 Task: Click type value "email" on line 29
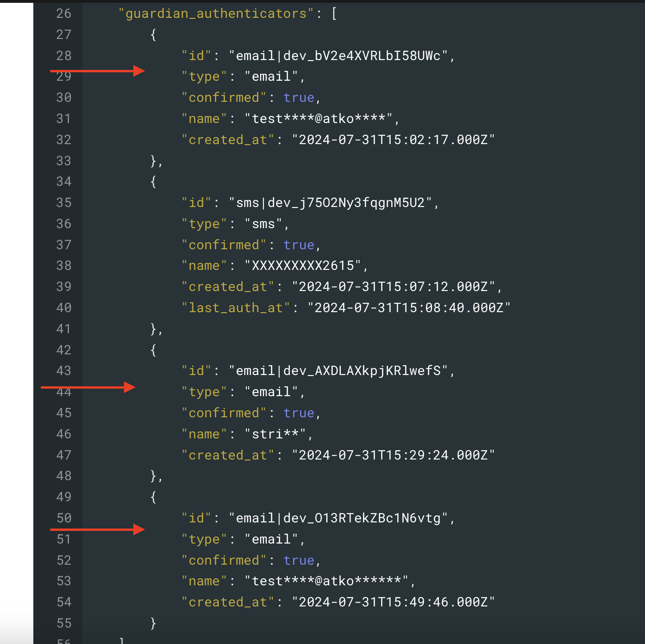(x=271, y=77)
